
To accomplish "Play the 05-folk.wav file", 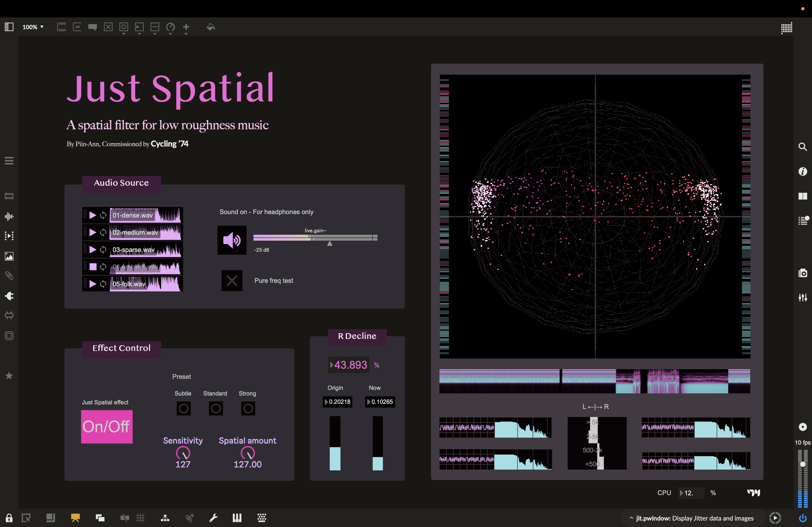I will (x=92, y=284).
